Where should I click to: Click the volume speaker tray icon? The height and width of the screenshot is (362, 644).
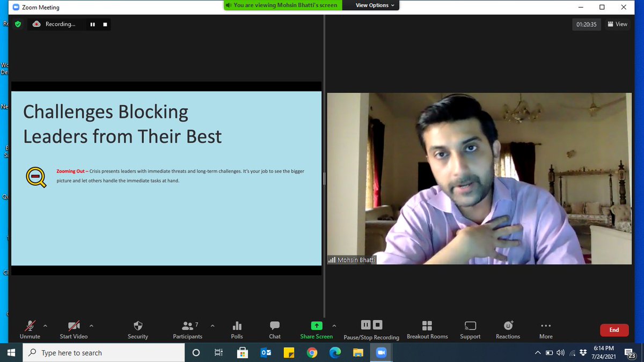(560, 353)
